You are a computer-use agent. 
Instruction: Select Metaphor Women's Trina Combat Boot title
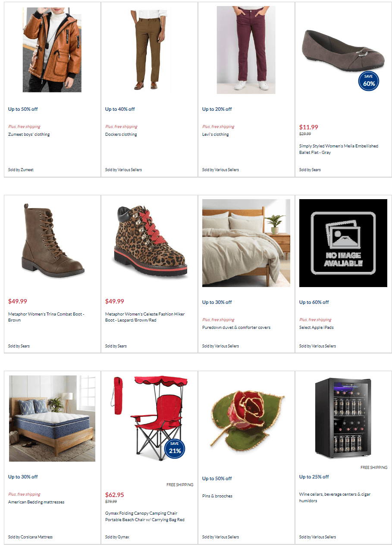pyautogui.click(x=46, y=317)
